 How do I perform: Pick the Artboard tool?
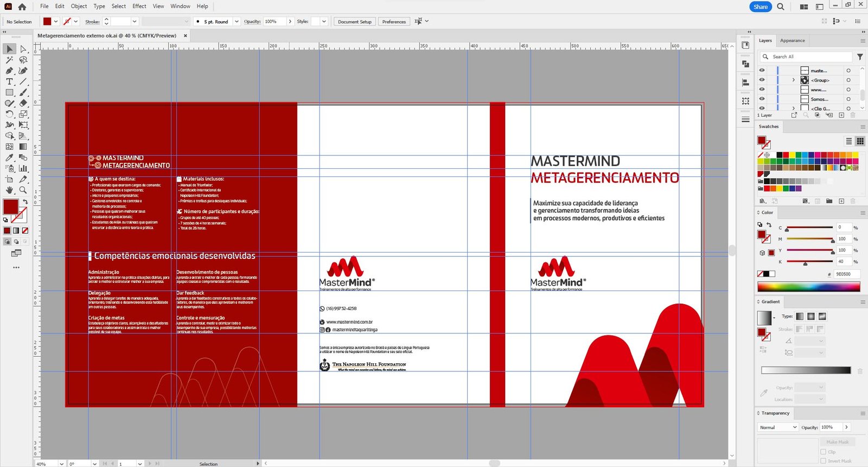coord(9,179)
